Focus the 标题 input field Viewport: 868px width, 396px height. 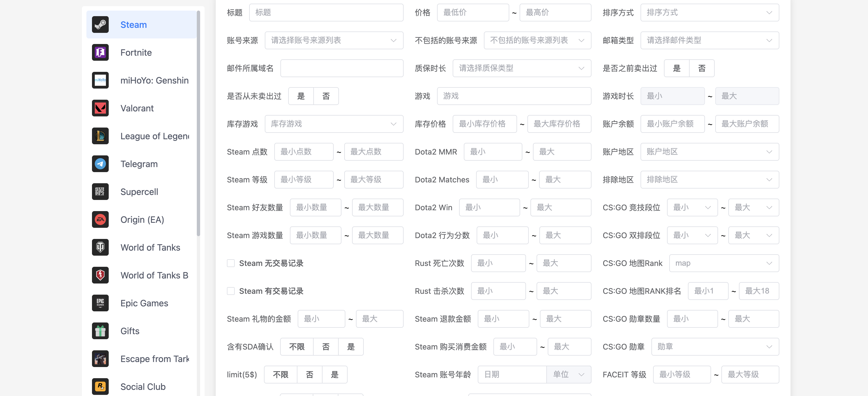pyautogui.click(x=326, y=13)
